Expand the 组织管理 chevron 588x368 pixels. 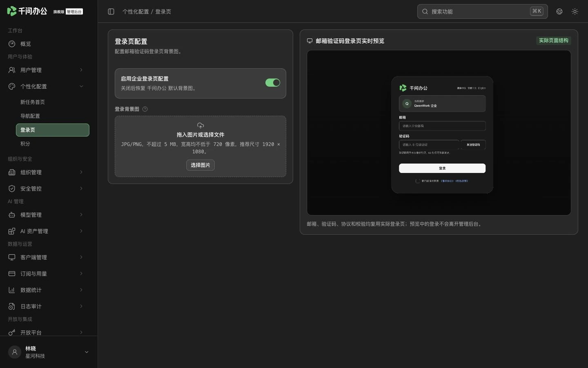(x=81, y=172)
